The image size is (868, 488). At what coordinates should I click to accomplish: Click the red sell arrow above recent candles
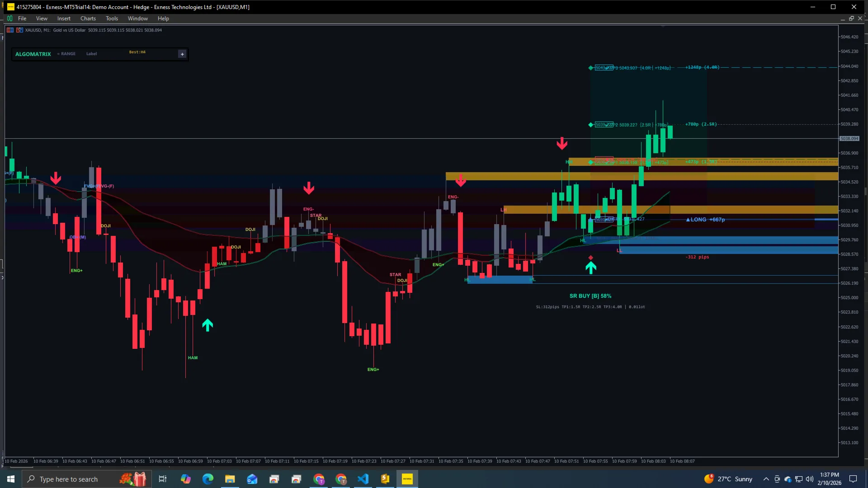tap(562, 144)
